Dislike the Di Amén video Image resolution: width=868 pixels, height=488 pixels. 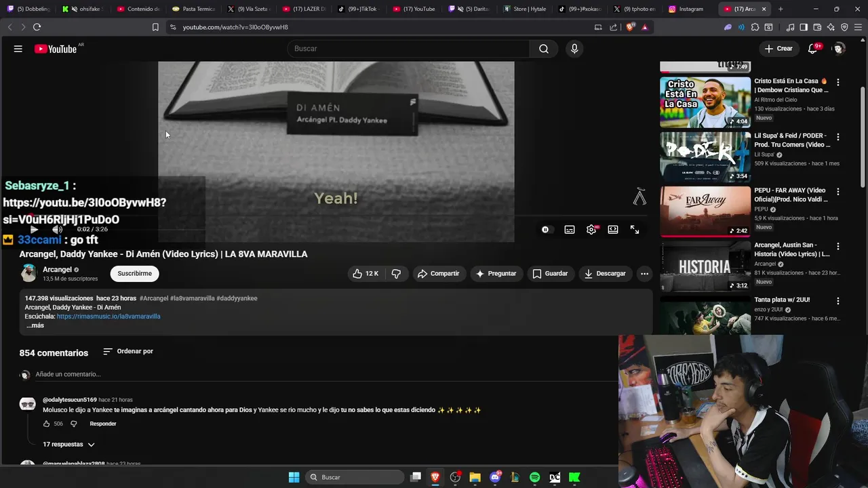(x=396, y=274)
